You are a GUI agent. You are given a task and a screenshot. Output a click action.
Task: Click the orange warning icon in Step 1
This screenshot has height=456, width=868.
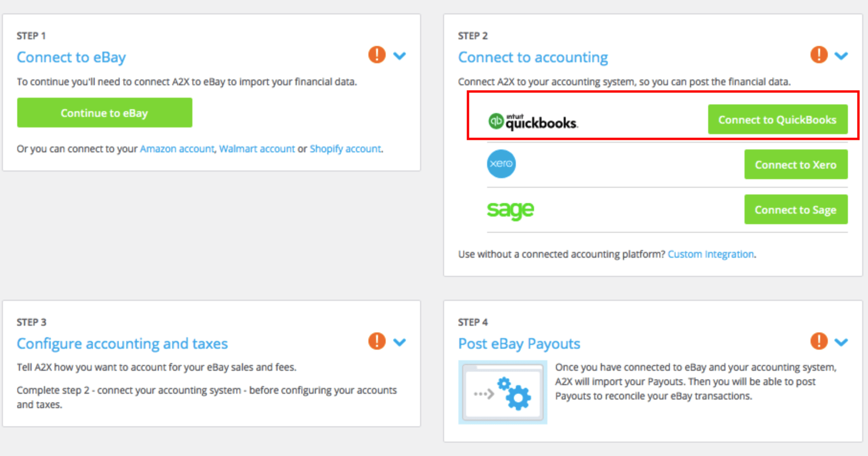[x=377, y=55]
